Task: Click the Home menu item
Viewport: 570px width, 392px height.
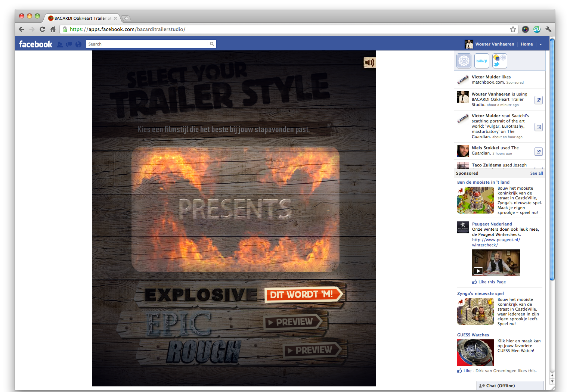Action: [527, 44]
